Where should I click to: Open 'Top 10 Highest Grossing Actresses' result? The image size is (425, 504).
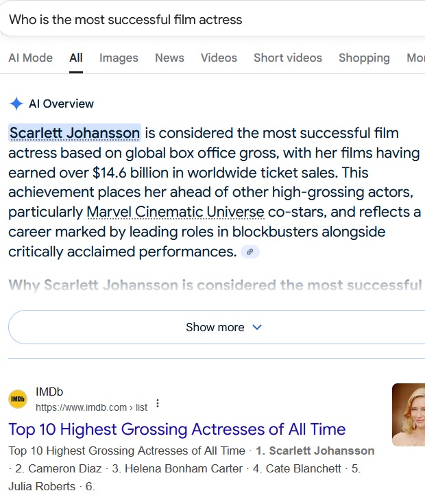click(x=177, y=429)
